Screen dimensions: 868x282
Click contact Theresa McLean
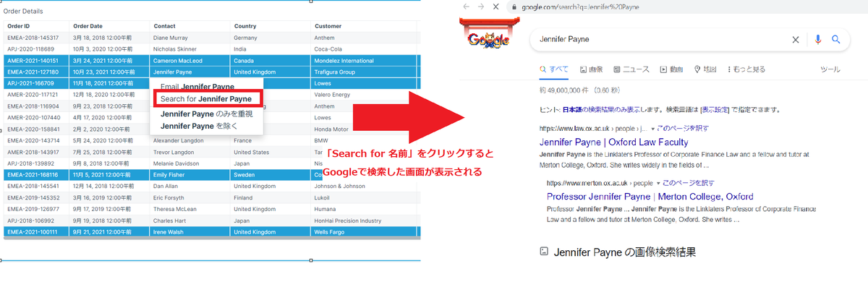174,209
